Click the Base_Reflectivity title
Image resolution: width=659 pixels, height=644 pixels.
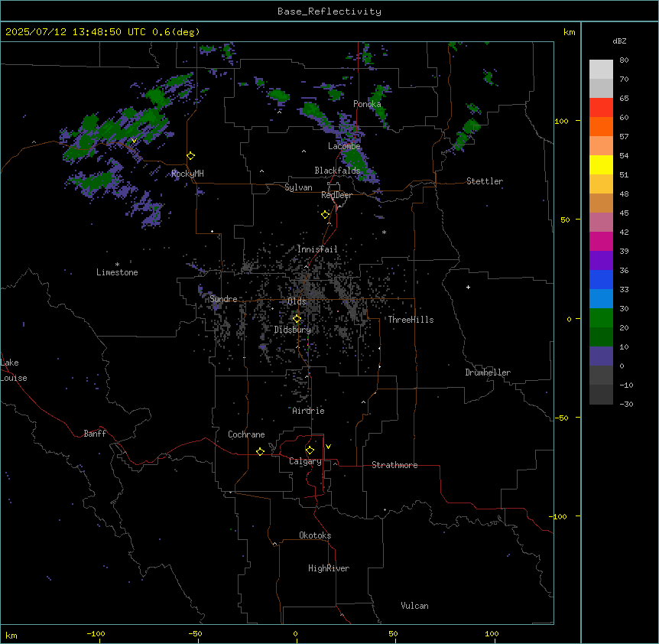click(329, 11)
